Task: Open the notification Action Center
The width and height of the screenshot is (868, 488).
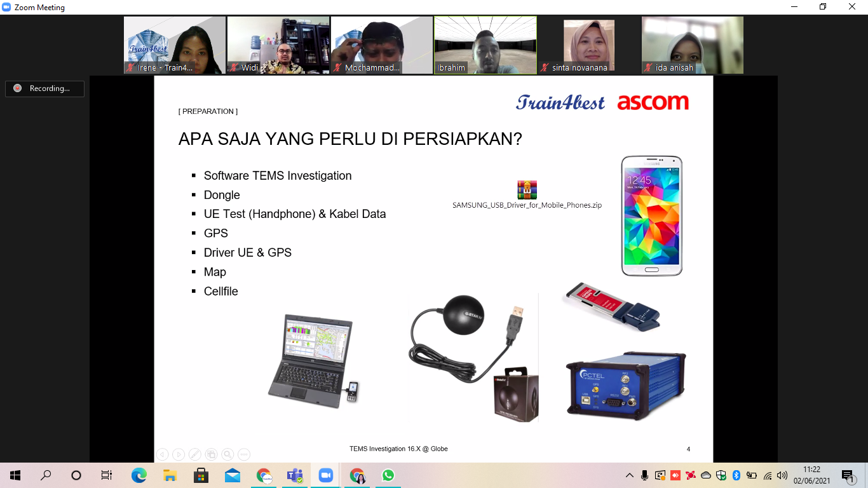Action: [848, 475]
